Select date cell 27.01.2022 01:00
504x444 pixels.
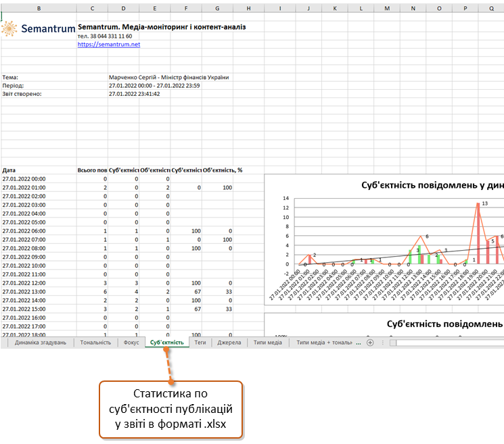coord(39,187)
